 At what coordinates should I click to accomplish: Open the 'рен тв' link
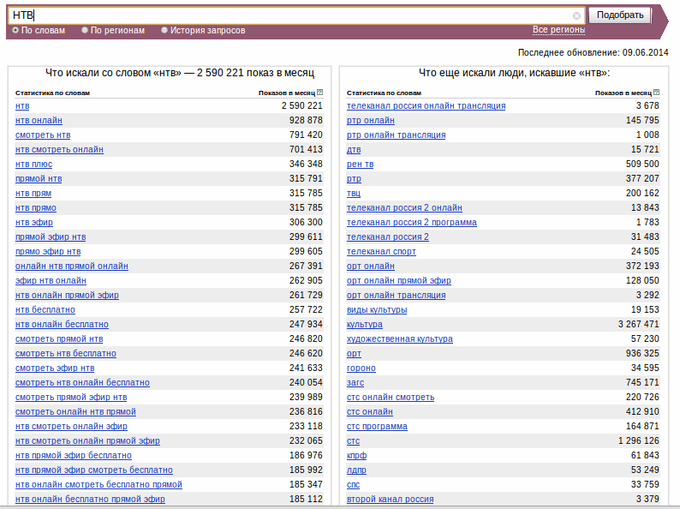pos(360,164)
